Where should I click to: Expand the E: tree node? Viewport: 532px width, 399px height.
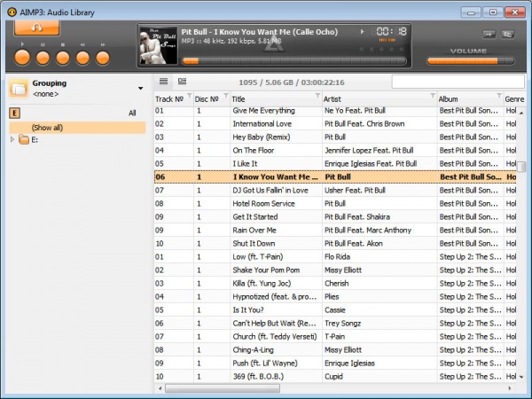[12, 140]
